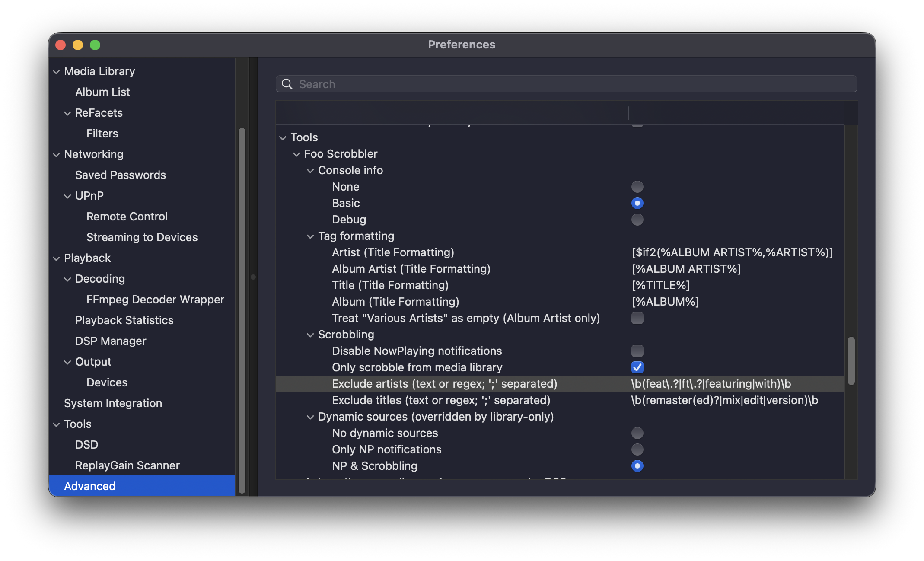This screenshot has height=561, width=924.
Task: Select "Only NP notifications"
Action: pyautogui.click(x=637, y=449)
